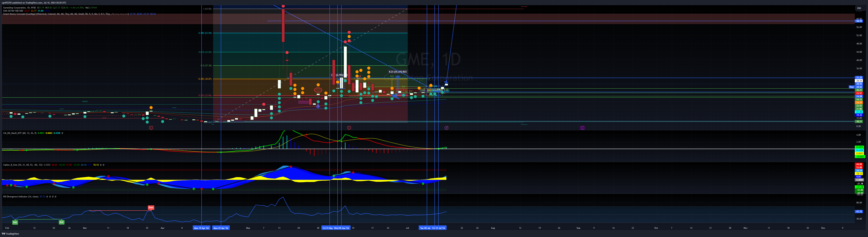868x237 pixels.
Task: Click the 57.73 RSI value label
Action: [x=859, y=212]
